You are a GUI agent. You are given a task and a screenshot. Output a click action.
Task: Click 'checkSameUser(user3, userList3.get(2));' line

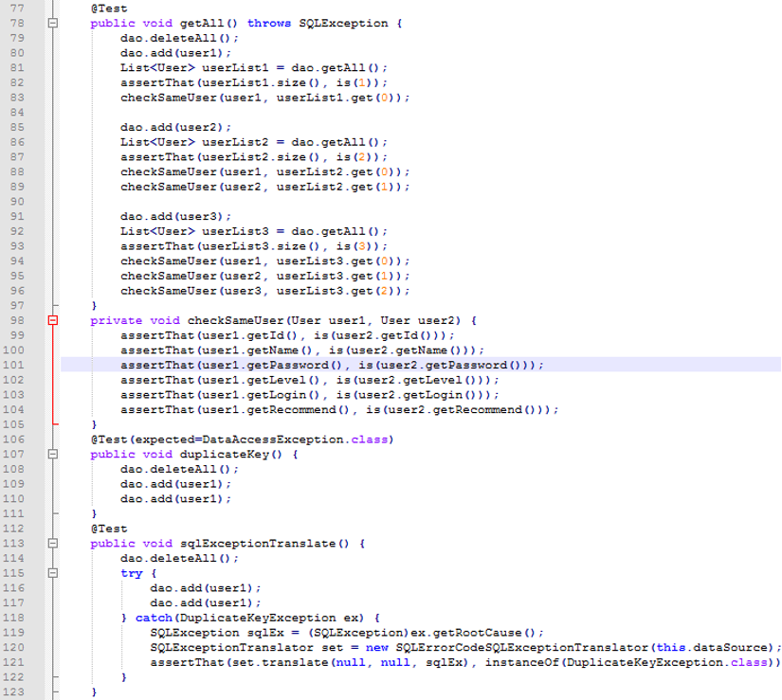264,291
